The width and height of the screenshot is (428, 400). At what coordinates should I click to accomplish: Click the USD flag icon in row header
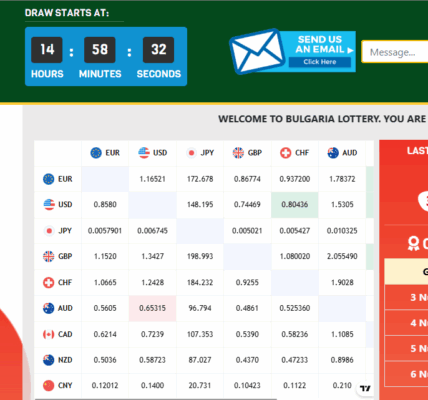[x=49, y=204]
